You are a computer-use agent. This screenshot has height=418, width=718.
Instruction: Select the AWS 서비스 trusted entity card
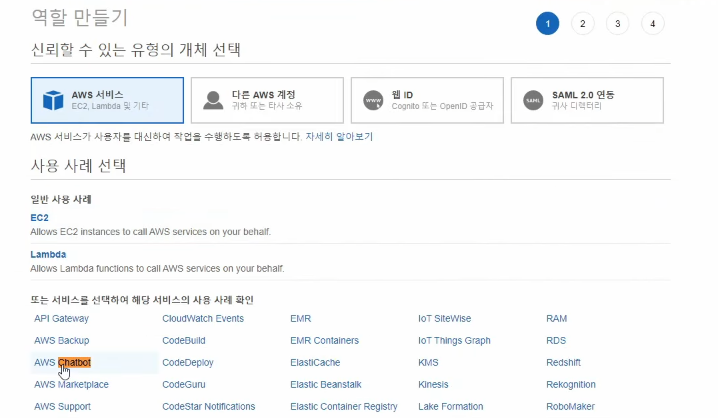(x=107, y=100)
